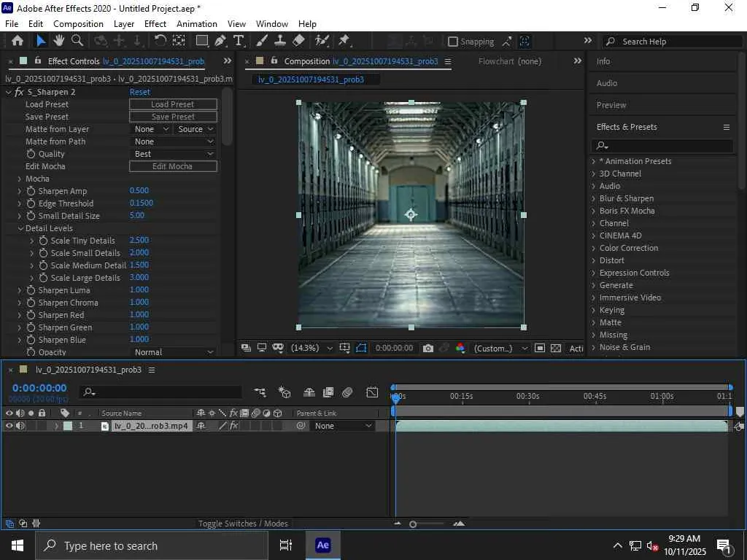Image resolution: width=747 pixels, height=560 pixels.
Task: Open the Animation menu
Action: click(x=197, y=23)
